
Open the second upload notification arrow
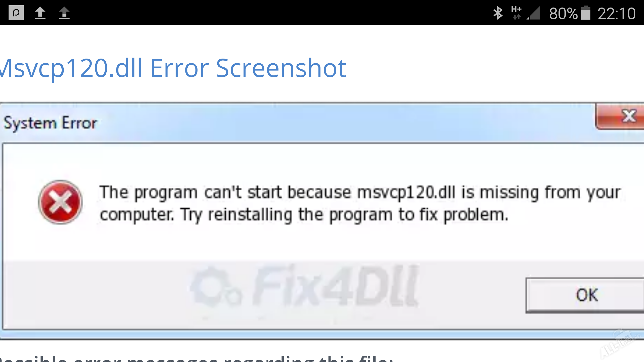tap(64, 13)
